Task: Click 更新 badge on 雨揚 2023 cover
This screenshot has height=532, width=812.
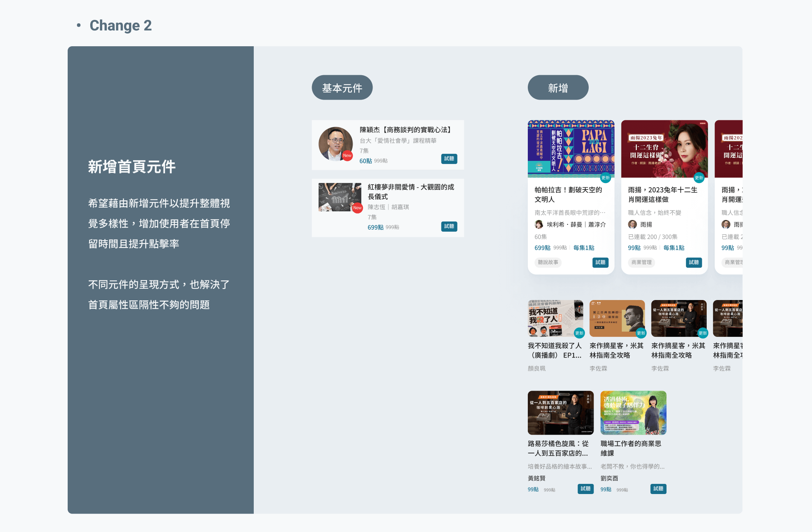Action: [x=699, y=178]
